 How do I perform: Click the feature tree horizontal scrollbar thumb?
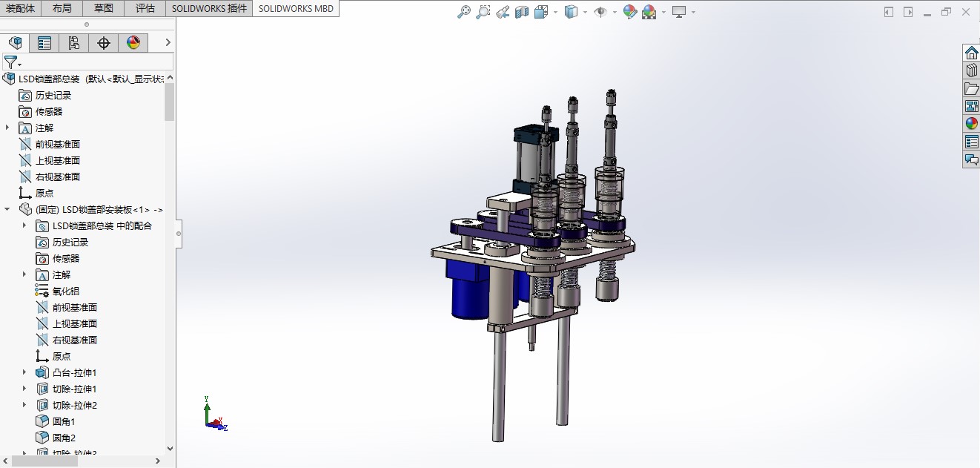point(45,461)
